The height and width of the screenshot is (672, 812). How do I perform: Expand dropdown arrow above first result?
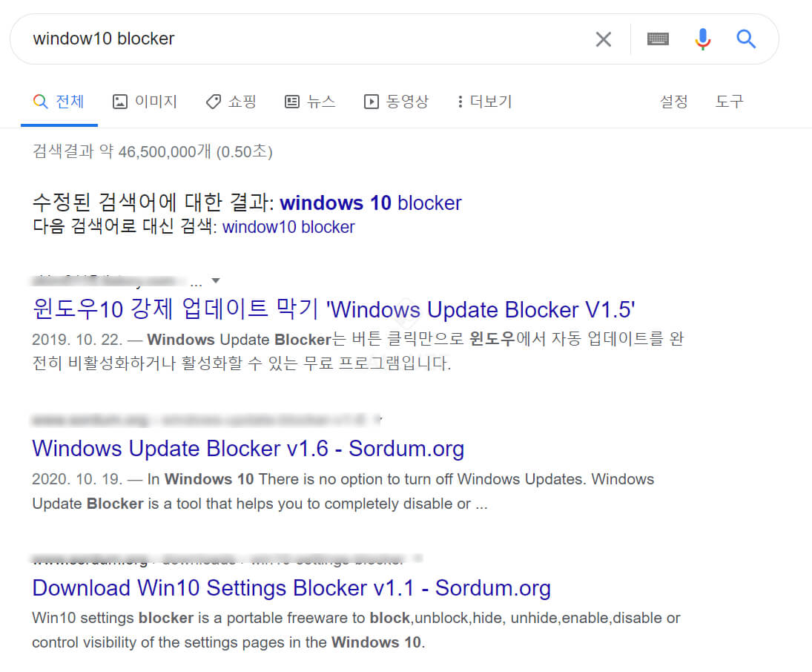[x=216, y=281]
